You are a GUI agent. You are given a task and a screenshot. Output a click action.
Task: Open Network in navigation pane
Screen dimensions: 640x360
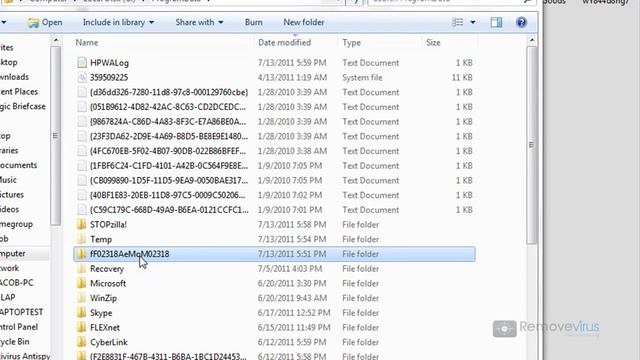(x=9, y=268)
